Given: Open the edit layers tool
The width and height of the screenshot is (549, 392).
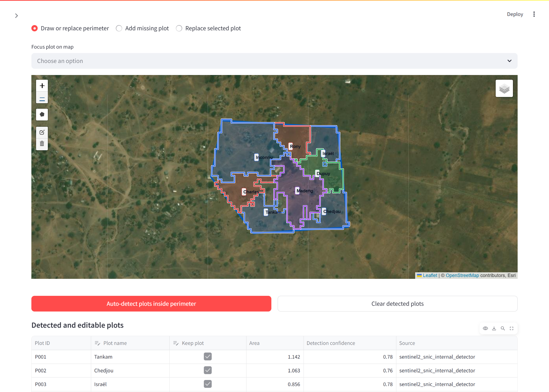Looking at the screenshot, I should click(42, 132).
